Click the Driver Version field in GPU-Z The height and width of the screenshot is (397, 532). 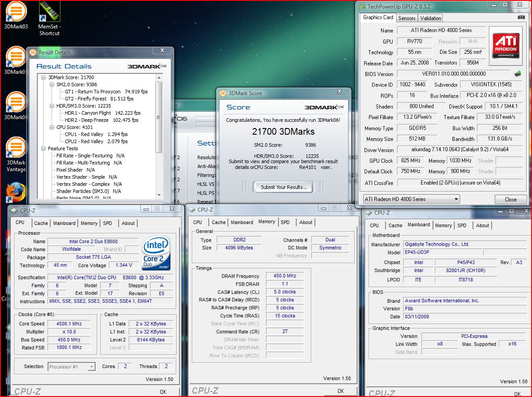(x=460, y=149)
